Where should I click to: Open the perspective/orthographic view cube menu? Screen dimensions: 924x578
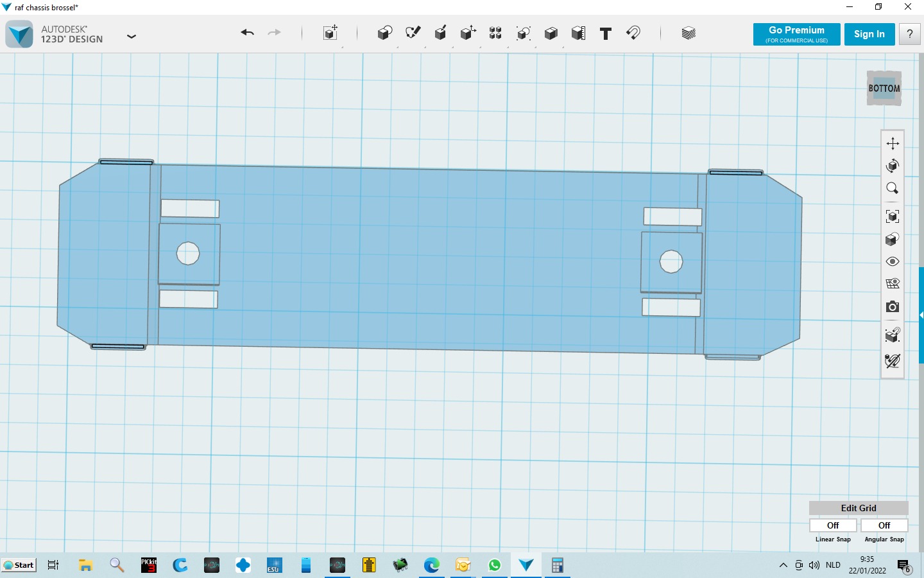pyautogui.click(x=893, y=239)
